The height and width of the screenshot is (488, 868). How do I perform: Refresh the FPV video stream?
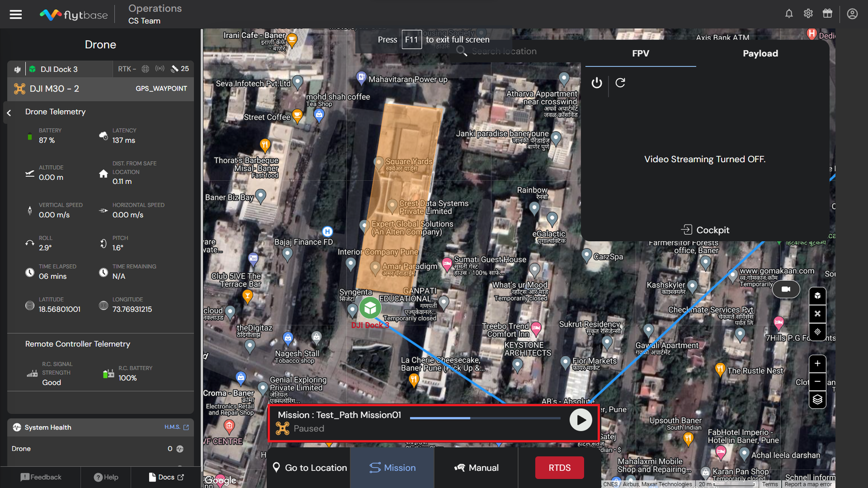(620, 83)
